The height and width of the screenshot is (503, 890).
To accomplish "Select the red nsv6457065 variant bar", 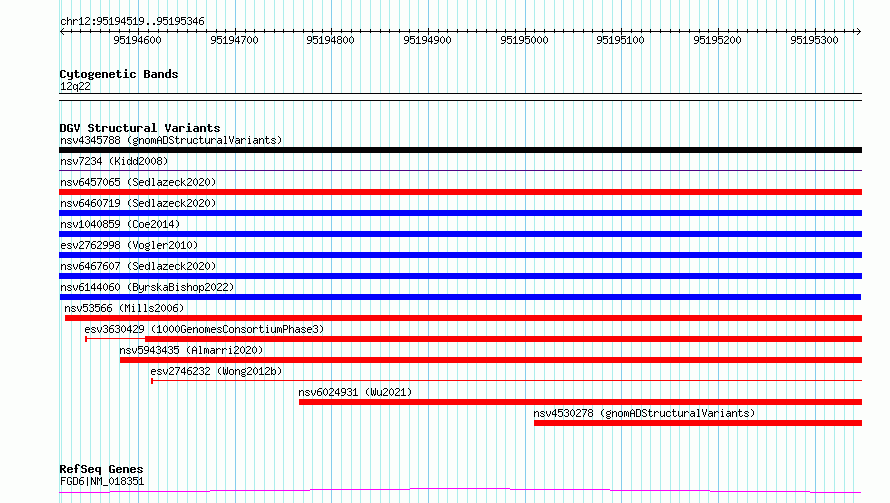I will pos(460,192).
